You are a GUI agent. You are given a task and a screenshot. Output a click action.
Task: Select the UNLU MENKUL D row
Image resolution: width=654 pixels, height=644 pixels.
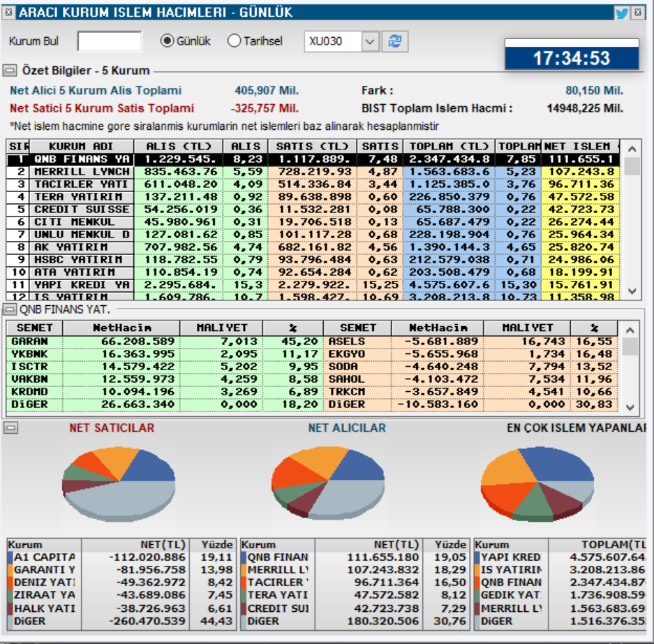point(313,235)
